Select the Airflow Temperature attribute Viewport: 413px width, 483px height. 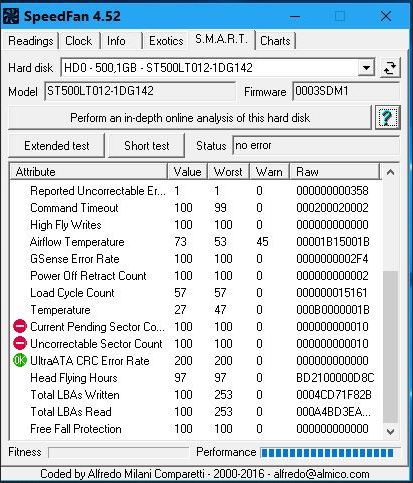pyautogui.click(x=77, y=242)
